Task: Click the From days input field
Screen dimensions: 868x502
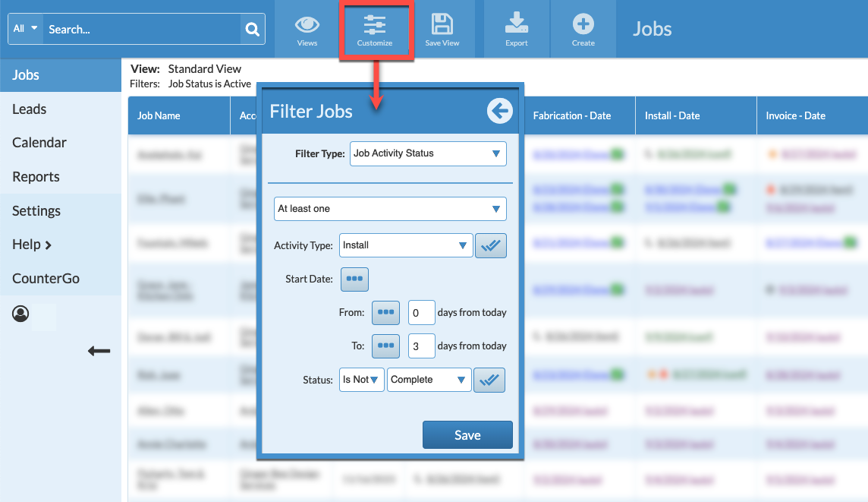Action: (x=421, y=312)
